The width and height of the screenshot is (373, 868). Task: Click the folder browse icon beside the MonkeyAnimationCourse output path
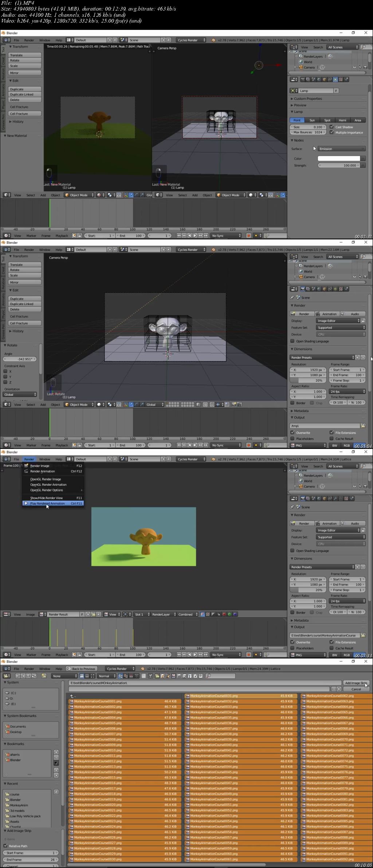[363, 635]
